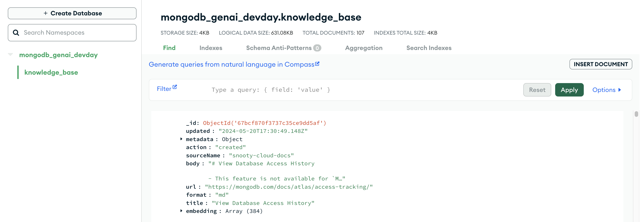Focus the Search Namespaces field
Viewport: 644px width, 222px height.
72,33
